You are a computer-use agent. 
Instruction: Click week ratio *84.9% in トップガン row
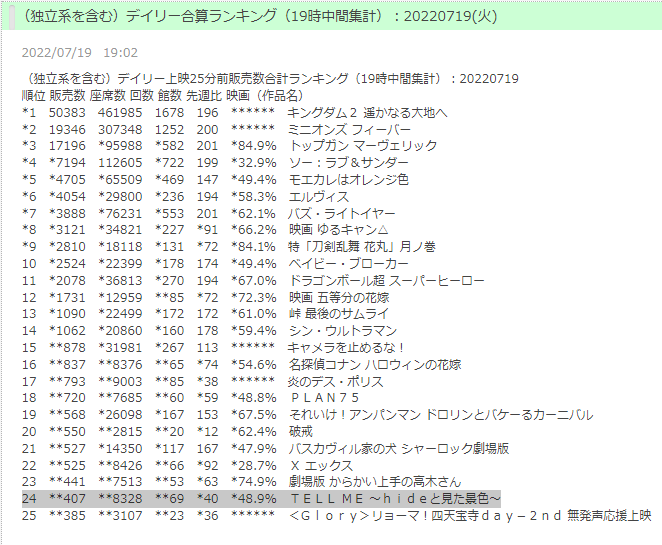pyautogui.click(x=253, y=146)
